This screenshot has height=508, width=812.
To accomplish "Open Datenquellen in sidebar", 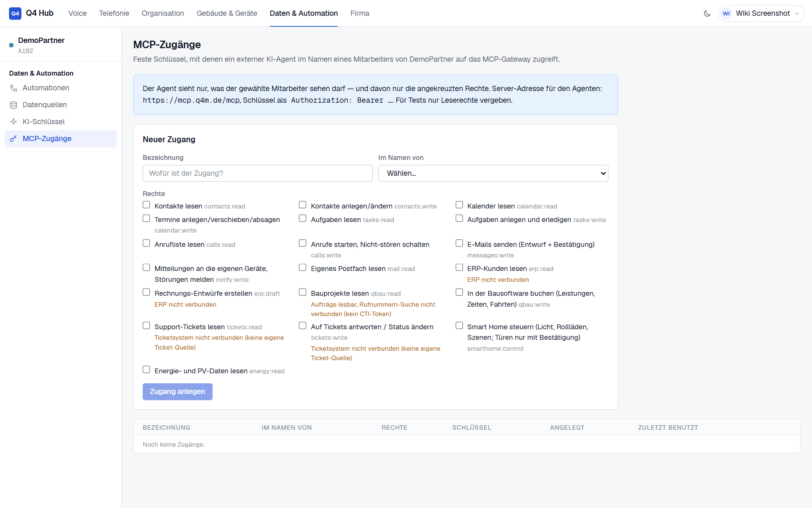I will 61,105.
